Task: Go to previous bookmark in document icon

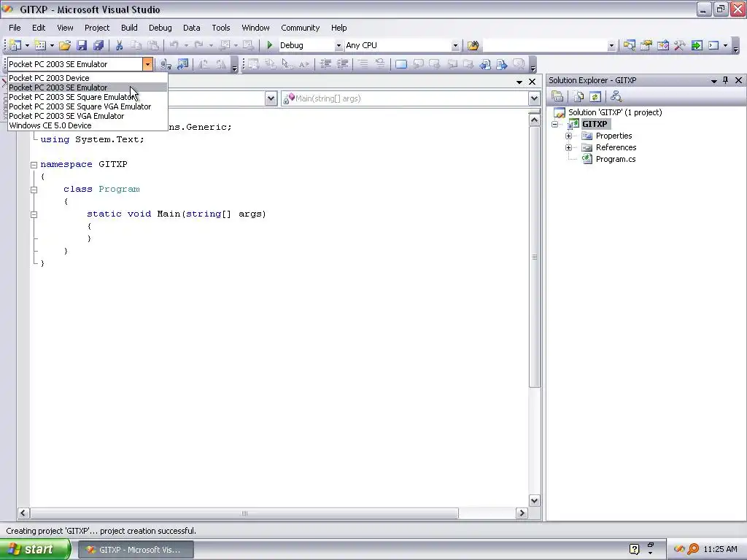Action: tap(485, 64)
